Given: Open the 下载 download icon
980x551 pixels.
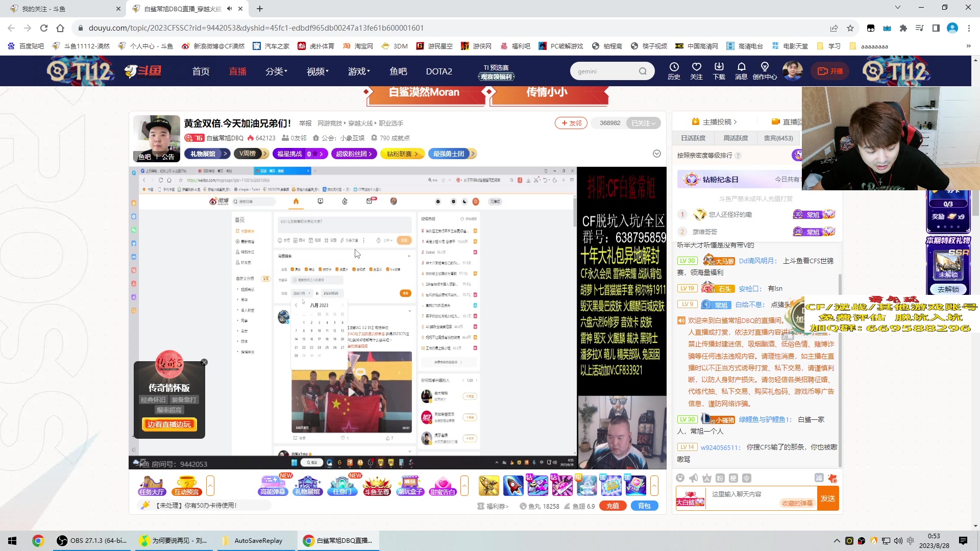Looking at the screenshot, I should 719,71.
